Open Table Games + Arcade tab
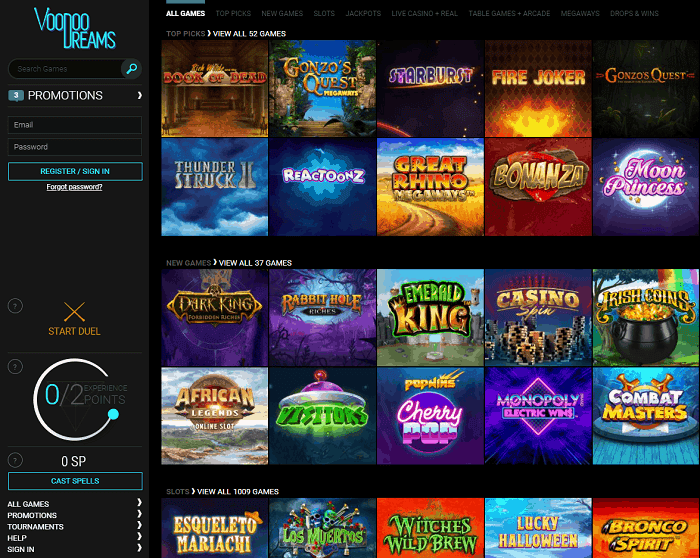Viewport: 700px width, 558px height. (x=509, y=13)
